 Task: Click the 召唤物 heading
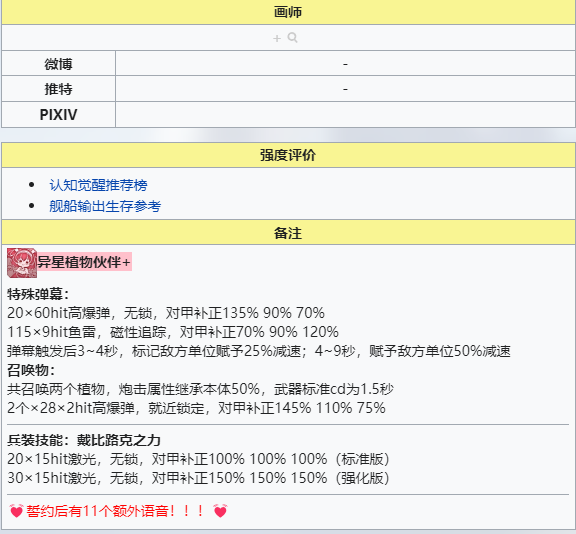tap(31, 370)
